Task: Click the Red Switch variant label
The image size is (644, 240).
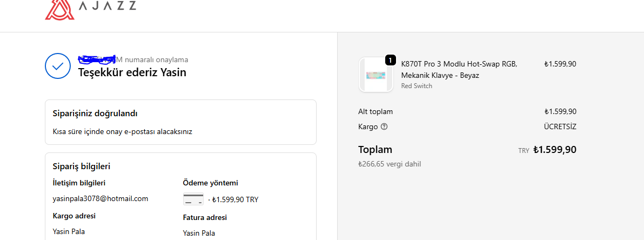Action: click(417, 86)
